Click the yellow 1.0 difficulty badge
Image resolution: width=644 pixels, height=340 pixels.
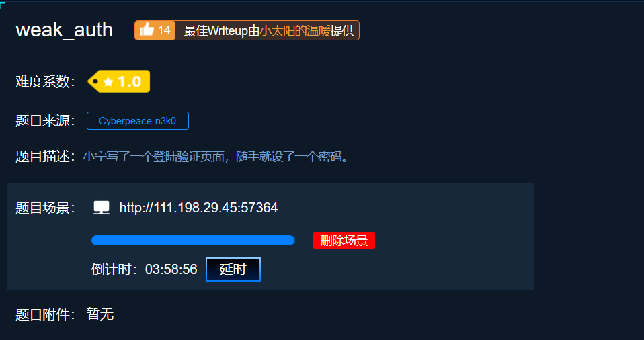coord(119,81)
